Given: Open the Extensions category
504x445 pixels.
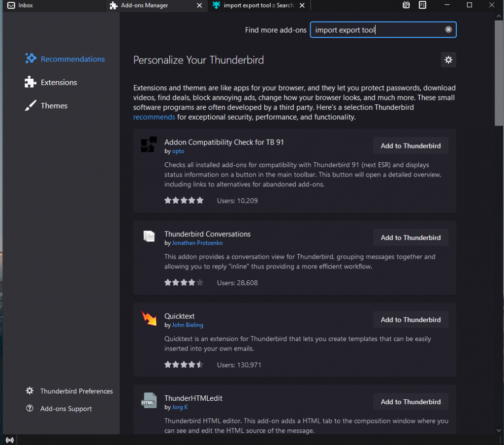Looking at the screenshot, I should tap(51, 82).
